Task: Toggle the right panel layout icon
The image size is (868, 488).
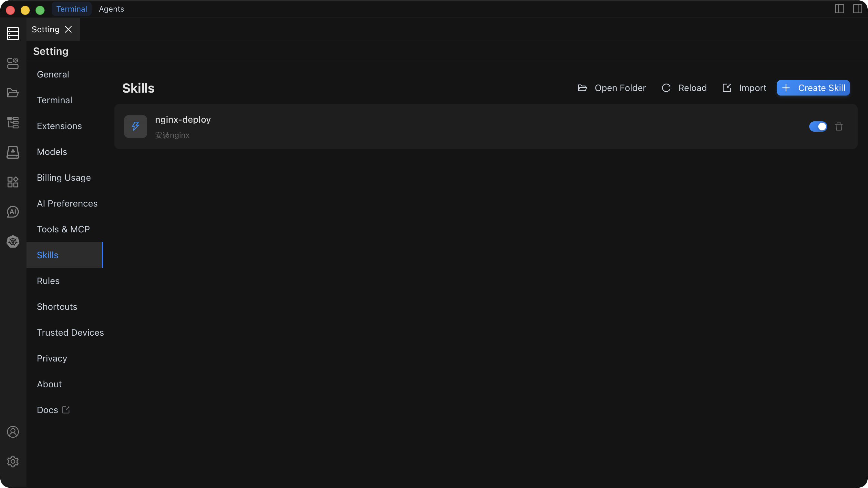Action: [857, 9]
